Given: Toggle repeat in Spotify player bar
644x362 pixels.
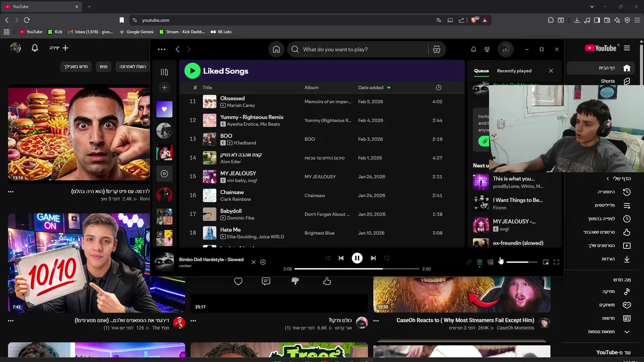Looking at the screenshot, I should click(x=386, y=258).
